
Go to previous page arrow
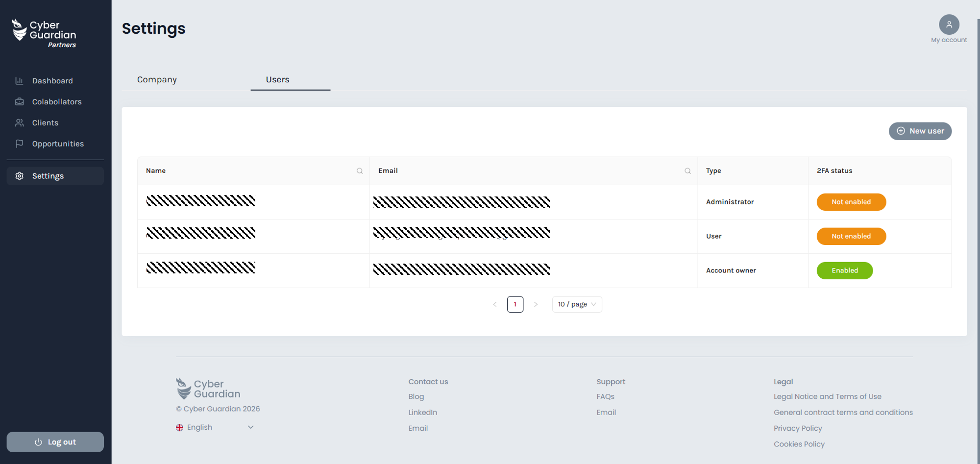[x=494, y=304]
